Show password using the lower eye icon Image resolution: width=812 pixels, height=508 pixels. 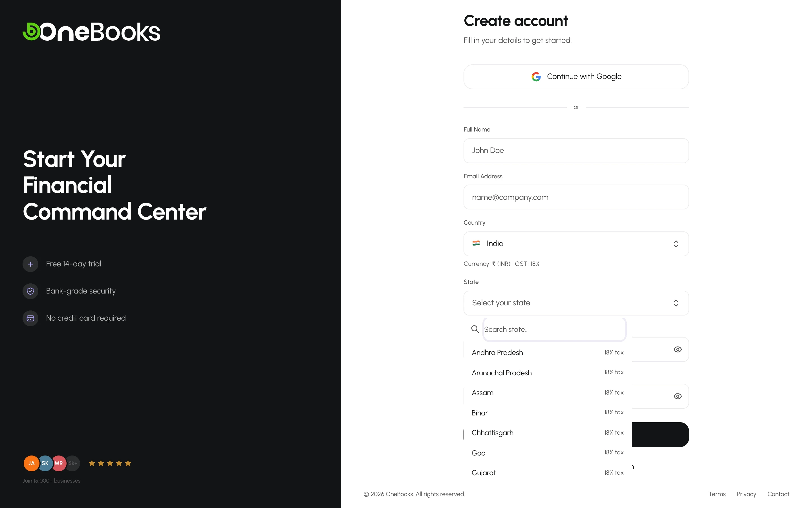(678, 397)
